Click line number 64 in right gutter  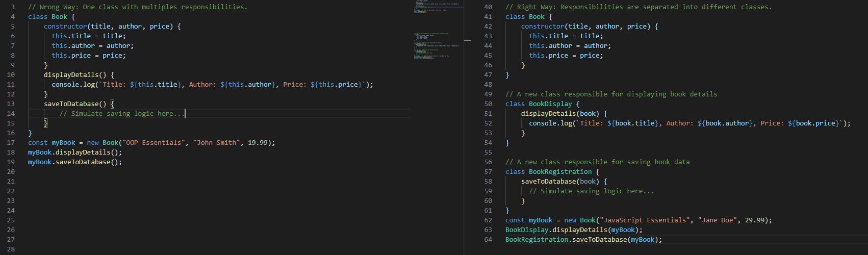point(488,240)
